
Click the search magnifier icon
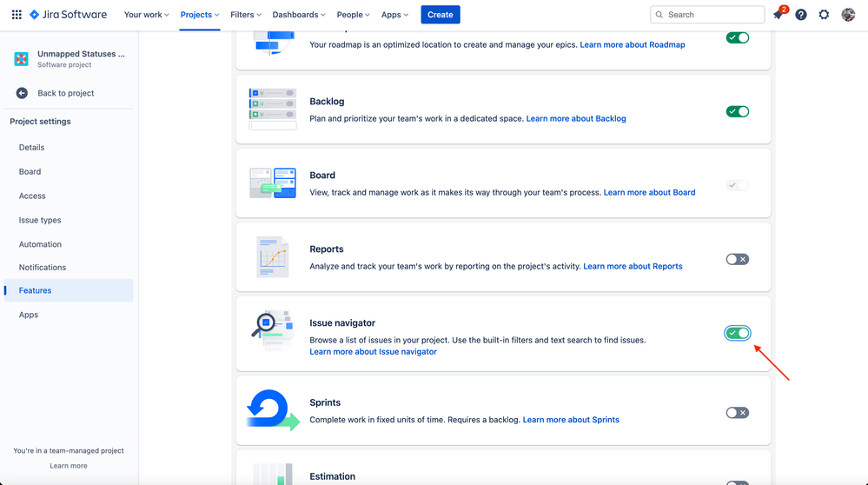659,15
